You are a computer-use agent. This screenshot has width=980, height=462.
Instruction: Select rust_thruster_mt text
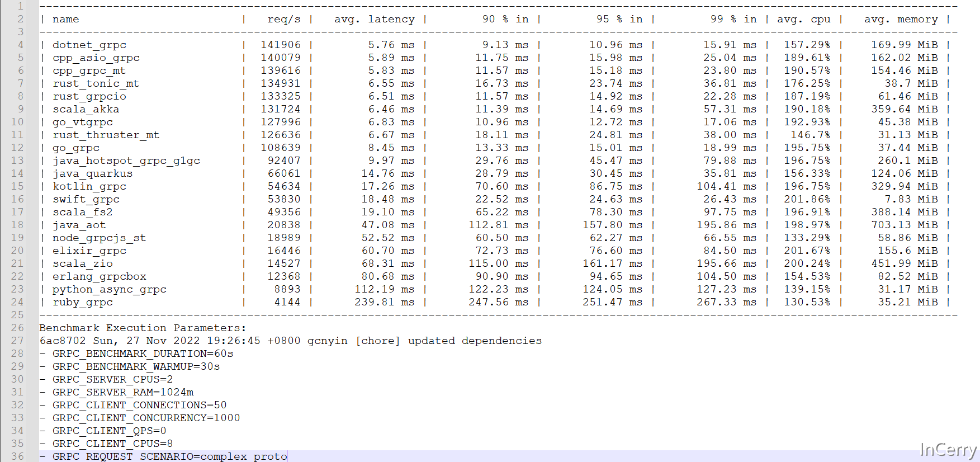click(x=106, y=135)
